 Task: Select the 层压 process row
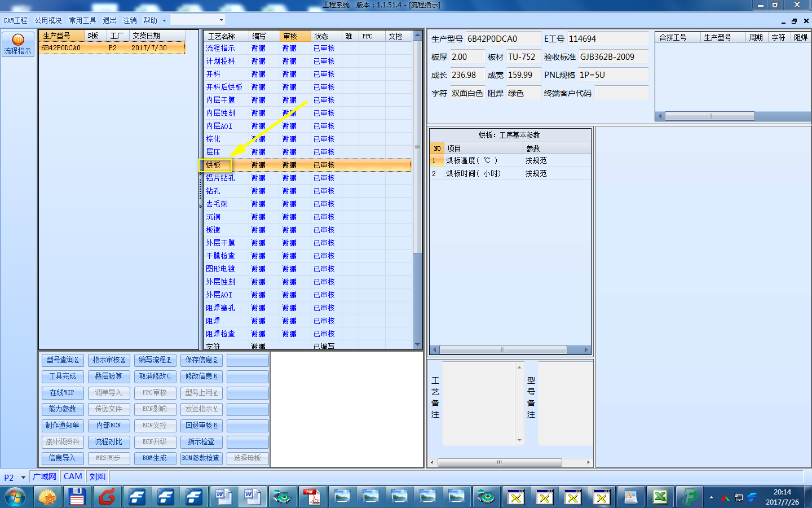(x=308, y=152)
